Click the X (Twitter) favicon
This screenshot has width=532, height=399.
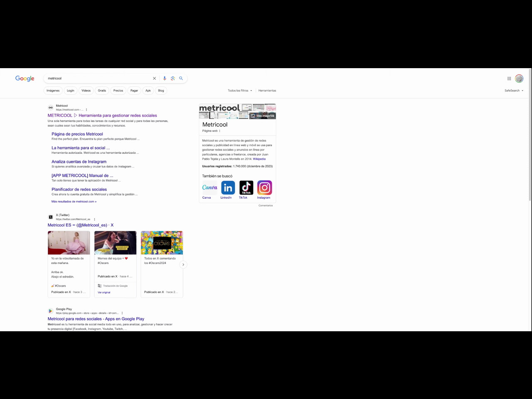(51, 217)
